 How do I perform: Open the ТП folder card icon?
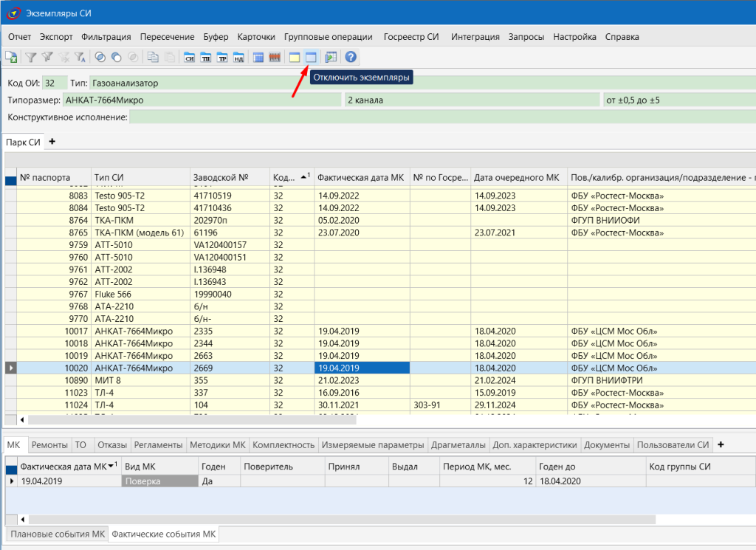coord(205,57)
